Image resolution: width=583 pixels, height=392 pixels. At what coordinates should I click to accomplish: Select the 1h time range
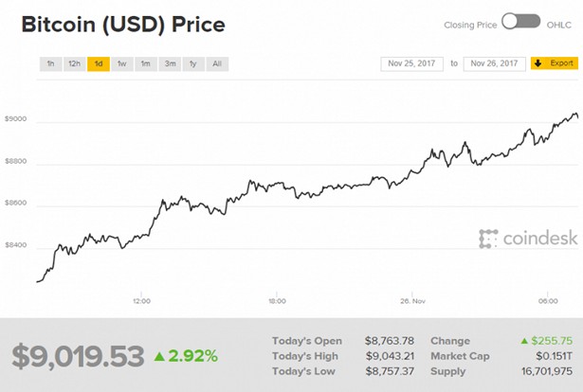pyautogui.click(x=51, y=63)
